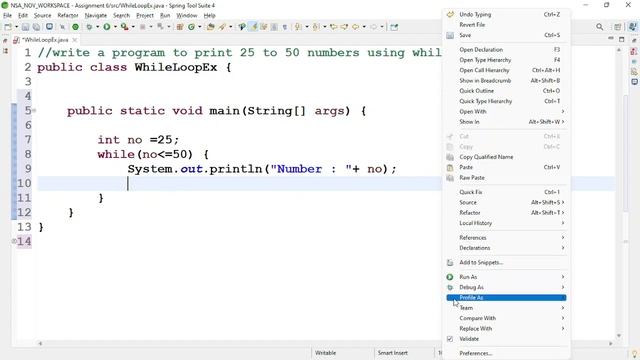Click the yellow light bulb status icon
The width and height of the screenshot is (640, 360).
tap(634, 354)
